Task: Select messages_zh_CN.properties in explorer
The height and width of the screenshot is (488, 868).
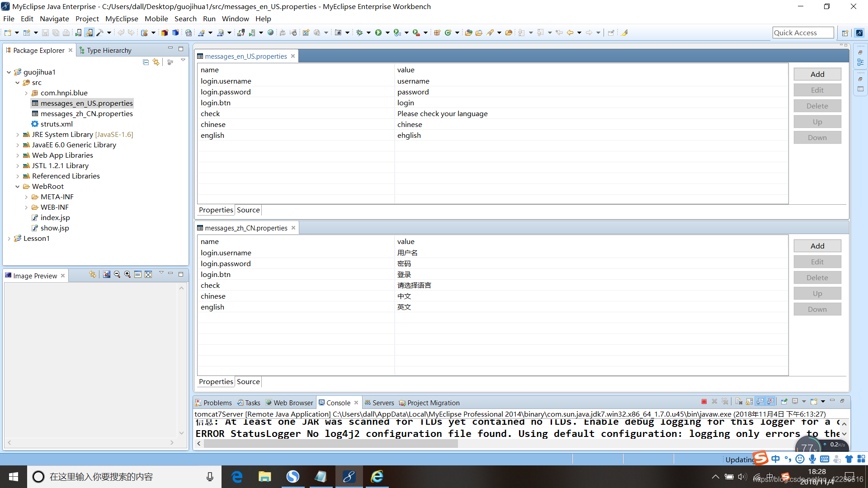Action: [86, 113]
